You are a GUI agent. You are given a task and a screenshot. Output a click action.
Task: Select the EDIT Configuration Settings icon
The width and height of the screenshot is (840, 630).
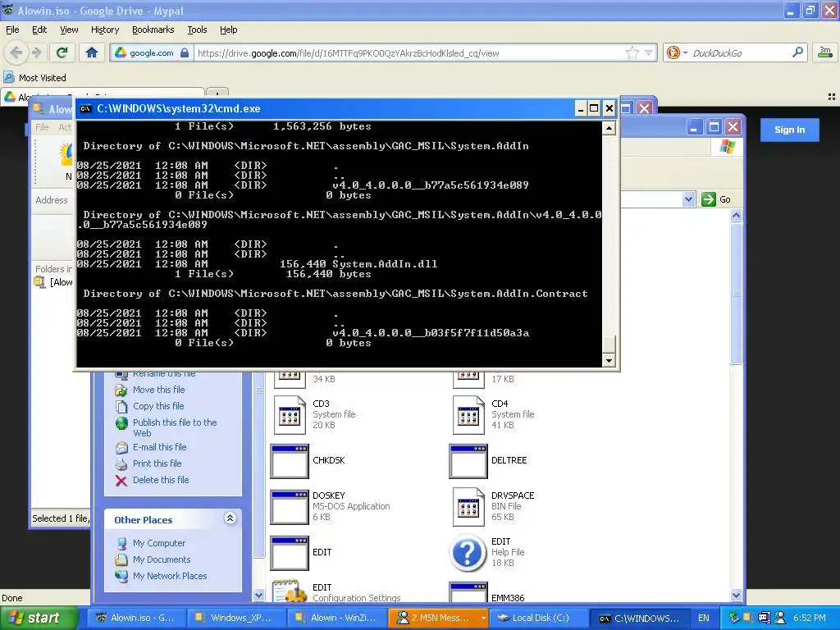(x=290, y=591)
